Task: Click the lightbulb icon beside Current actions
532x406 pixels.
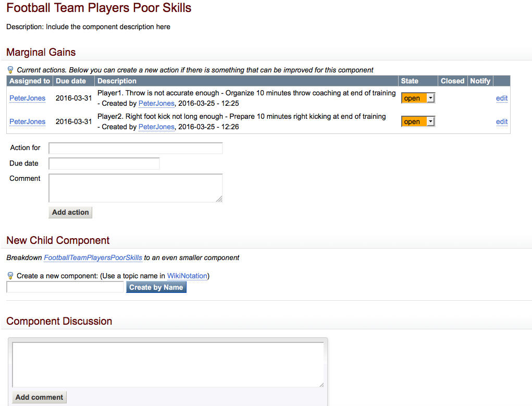Action: [10, 70]
